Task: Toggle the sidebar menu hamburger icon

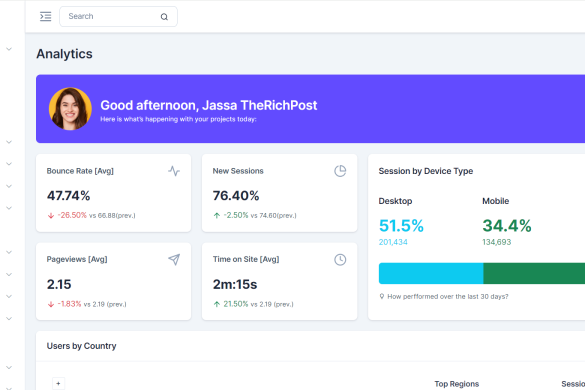Action: pyautogui.click(x=46, y=16)
